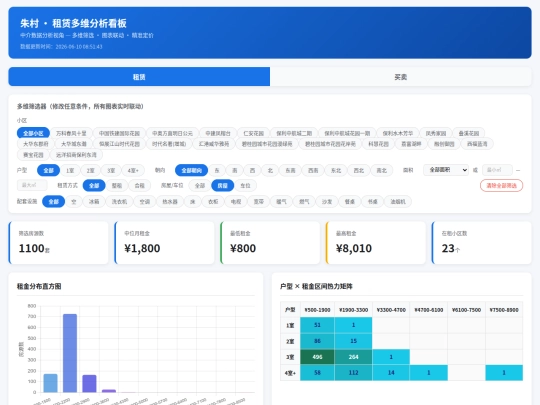
Task: Toggle the 电视 facility chip
Action: coord(236,201)
